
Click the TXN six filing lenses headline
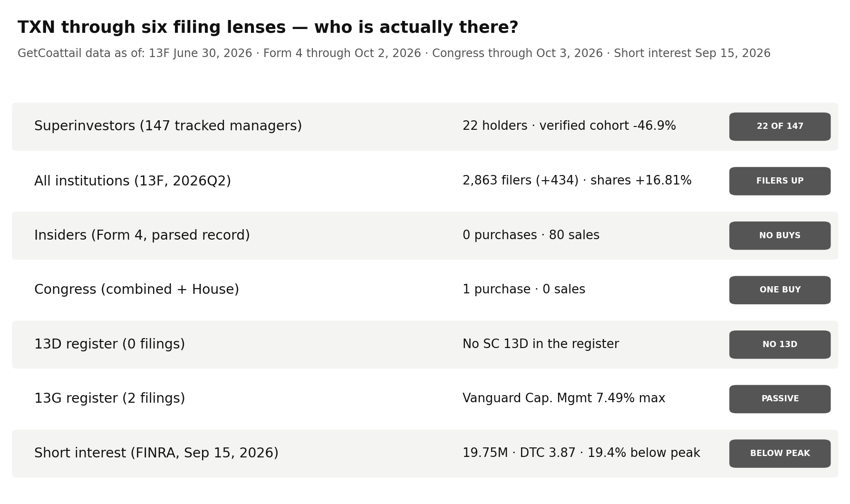coord(268,28)
